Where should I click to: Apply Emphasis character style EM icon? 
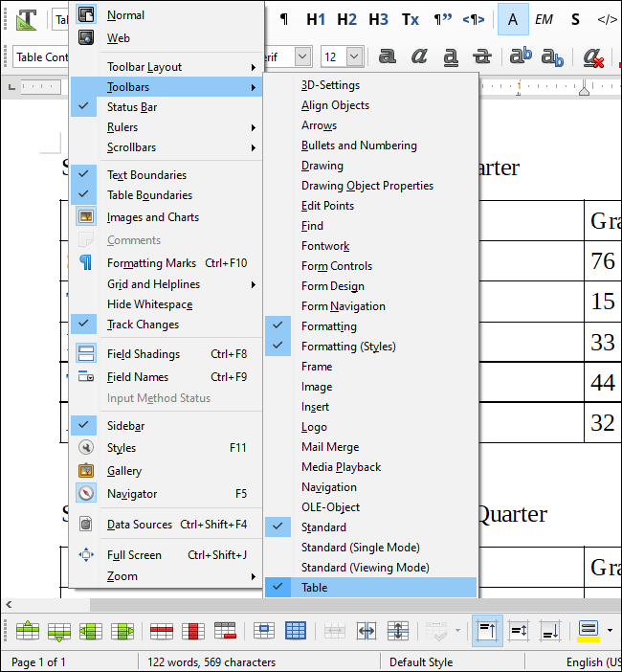point(544,19)
